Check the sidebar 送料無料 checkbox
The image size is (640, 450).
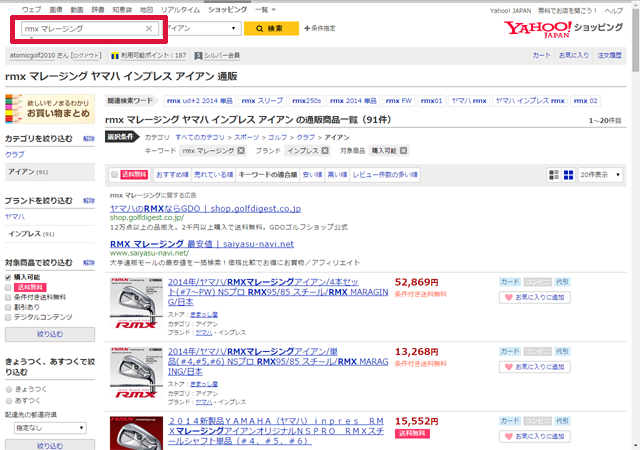pos(8,287)
